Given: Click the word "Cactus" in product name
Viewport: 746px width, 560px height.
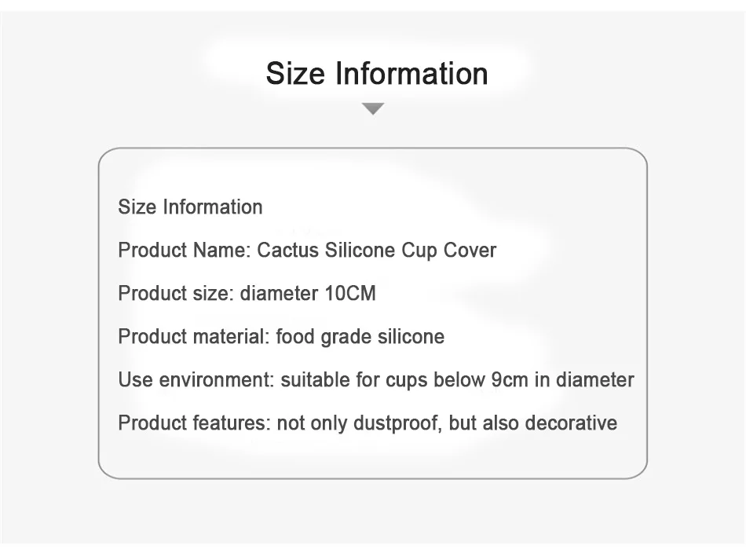Looking at the screenshot, I should pyautogui.click(x=288, y=251).
